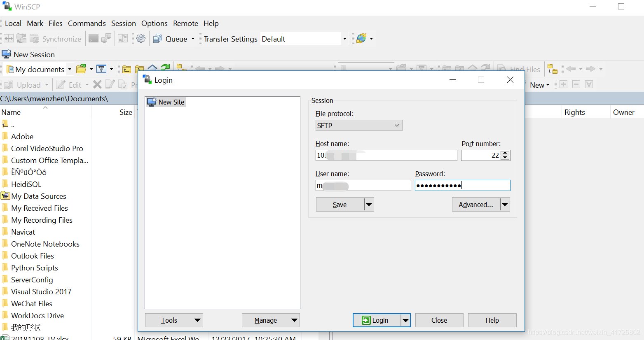This screenshot has width=644, height=340.
Task: Click the remote panel back arrow
Action: click(571, 69)
